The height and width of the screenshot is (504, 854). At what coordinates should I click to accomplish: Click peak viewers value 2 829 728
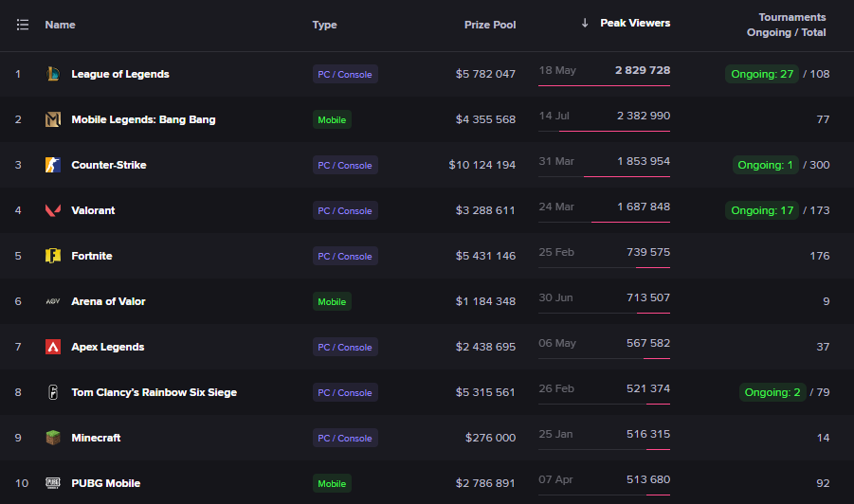click(x=643, y=70)
